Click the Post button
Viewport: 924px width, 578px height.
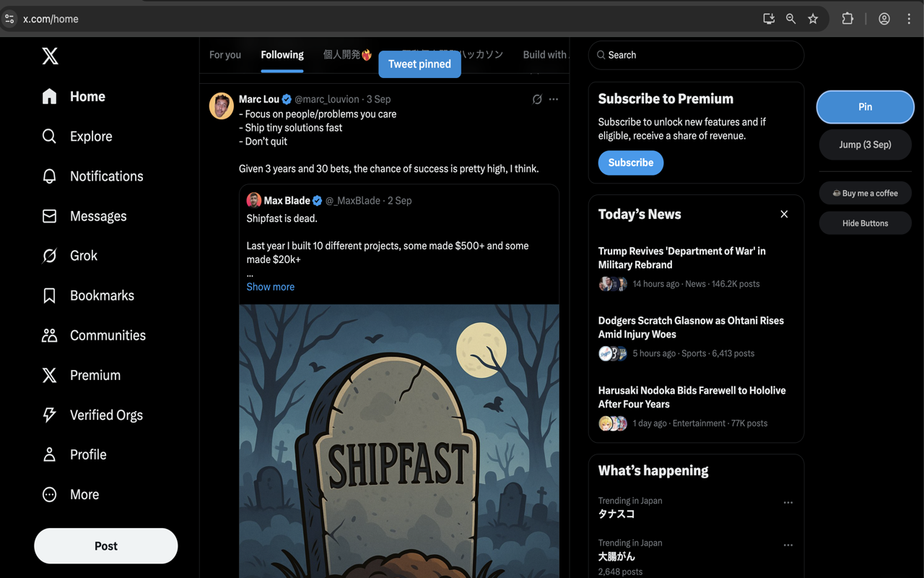click(106, 546)
